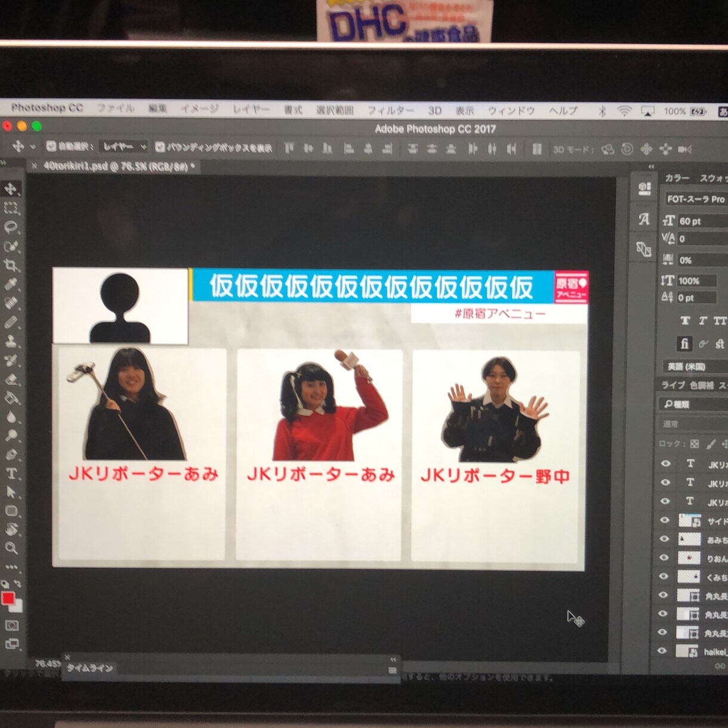The height and width of the screenshot is (728, 728).
Task: Toggle the fi standard ligatures button
Action: [x=684, y=343]
